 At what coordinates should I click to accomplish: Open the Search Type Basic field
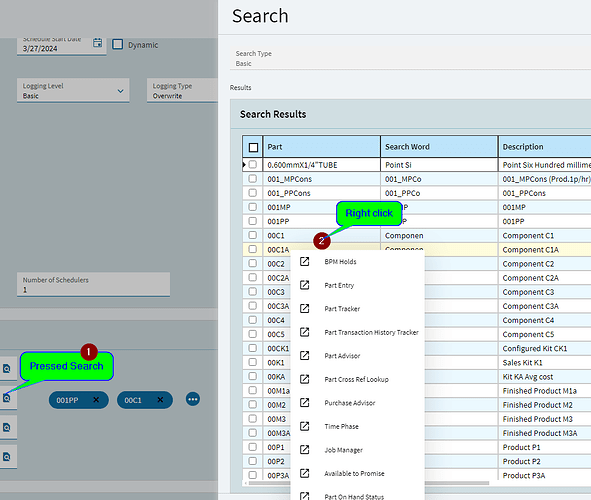[410, 58]
